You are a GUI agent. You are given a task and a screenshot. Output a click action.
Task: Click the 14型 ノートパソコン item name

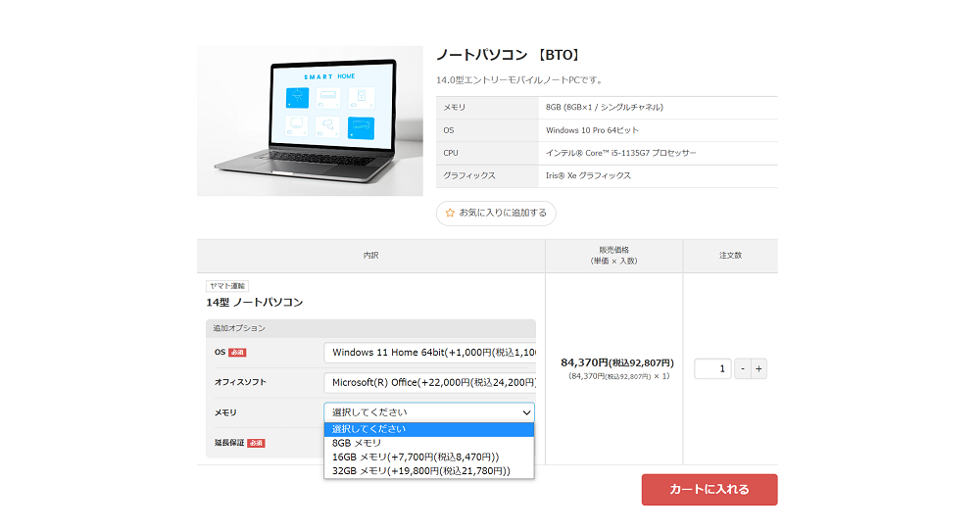(255, 303)
